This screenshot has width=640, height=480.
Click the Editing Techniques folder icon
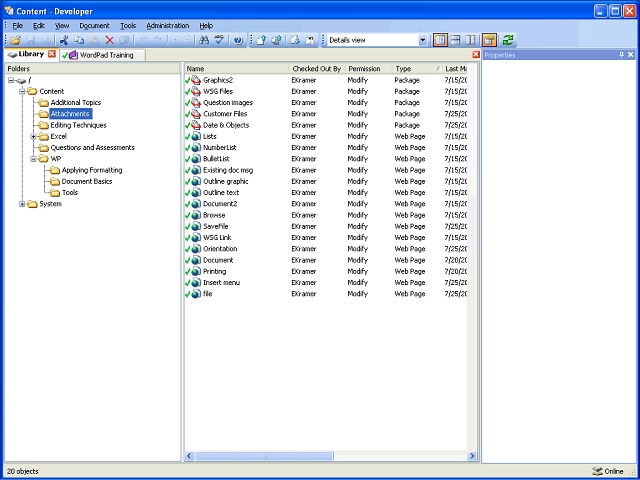tap(44, 125)
